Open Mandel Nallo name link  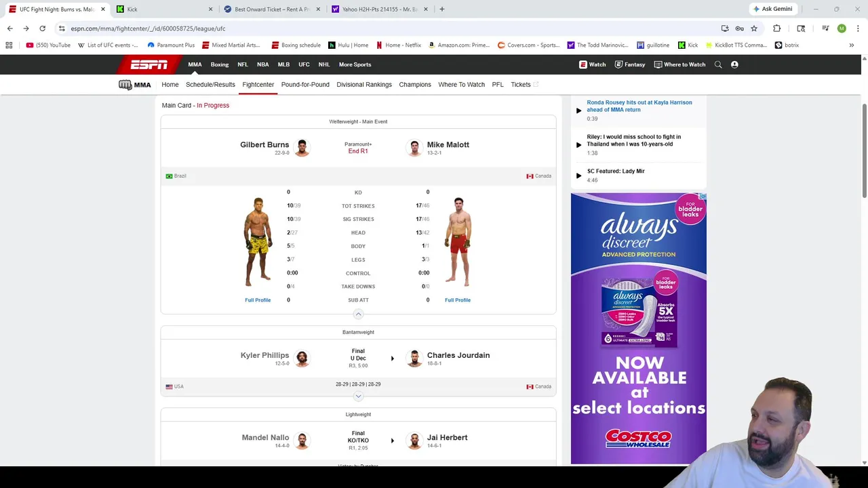click(x=265, y=438)
